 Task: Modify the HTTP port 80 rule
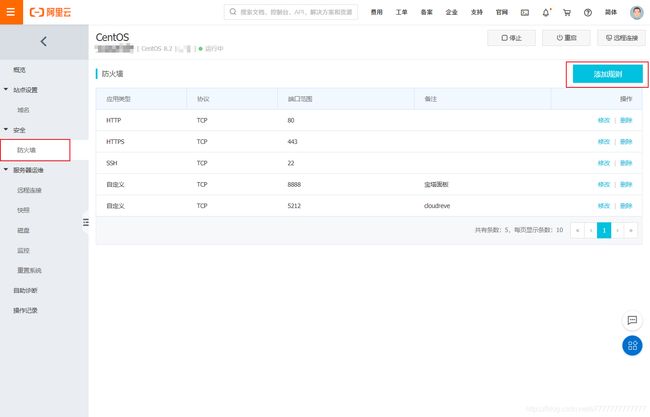coord(604,120)
